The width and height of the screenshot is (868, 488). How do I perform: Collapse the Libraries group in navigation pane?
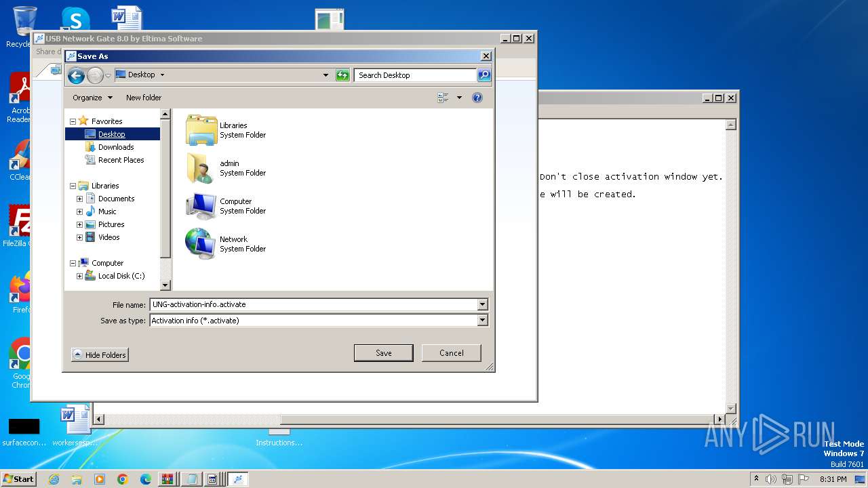click(73, 186)
